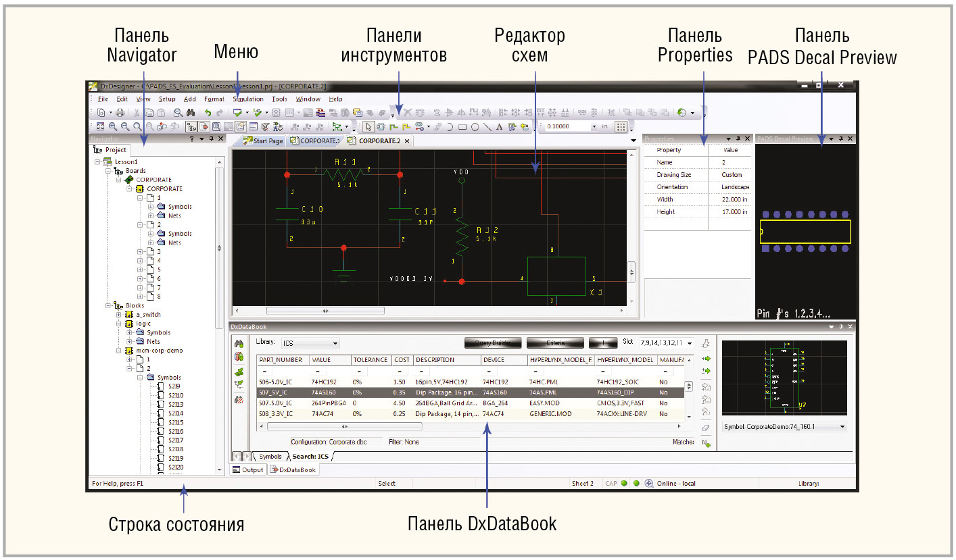Click the Print icon in the toolbar
Screen dimensions: 956x560
pos(120,113)
